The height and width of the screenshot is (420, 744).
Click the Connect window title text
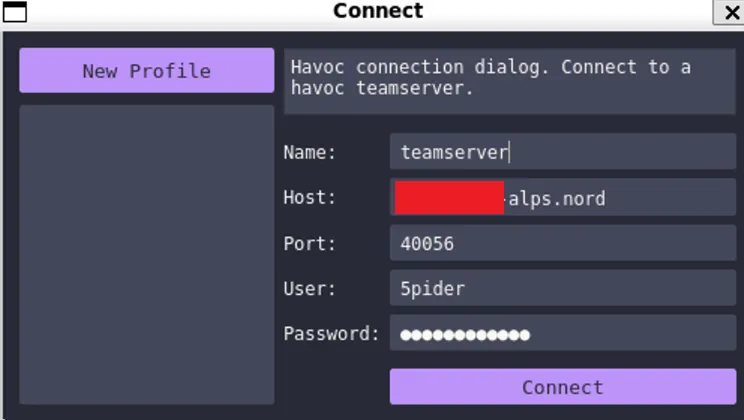pyautogui.click(x=378, y=10)
